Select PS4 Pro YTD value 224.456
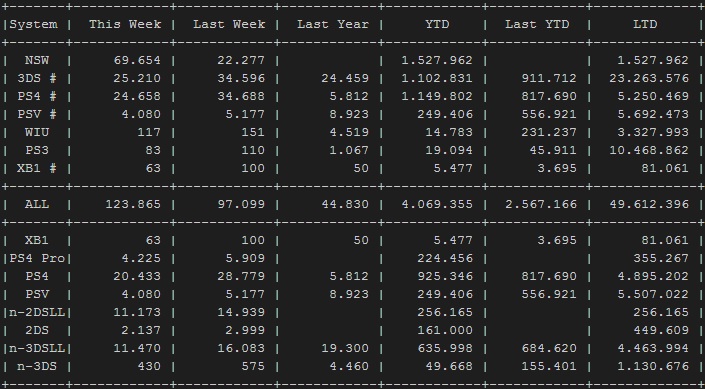Screen dimensions: 705x389 click(x=445, y=259)
